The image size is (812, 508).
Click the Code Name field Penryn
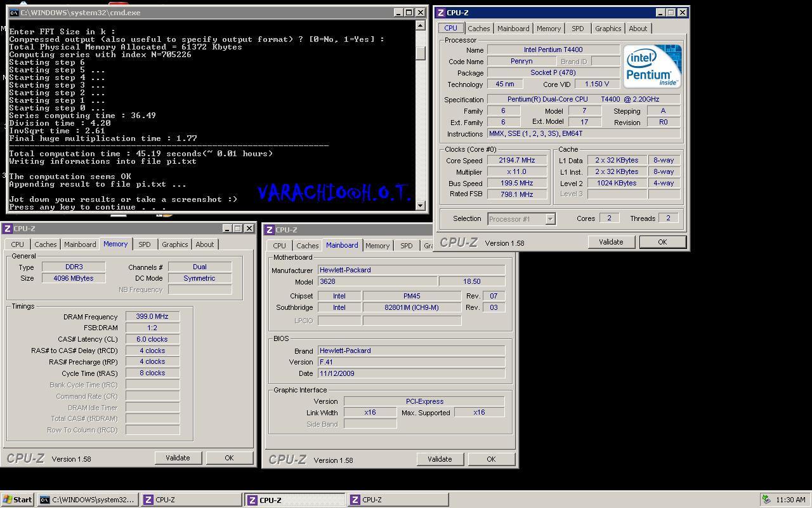pyautogui.click(x=521, y=62)
